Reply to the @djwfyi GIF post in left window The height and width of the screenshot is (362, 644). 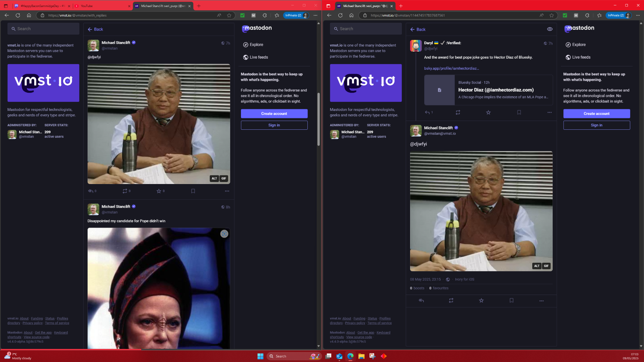91,191
